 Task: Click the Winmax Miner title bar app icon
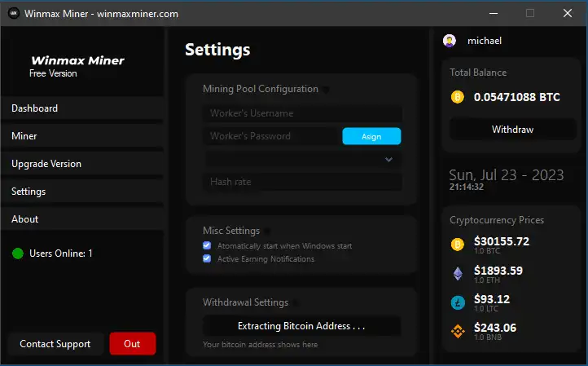pyautogui.click(x=14, y=14)
